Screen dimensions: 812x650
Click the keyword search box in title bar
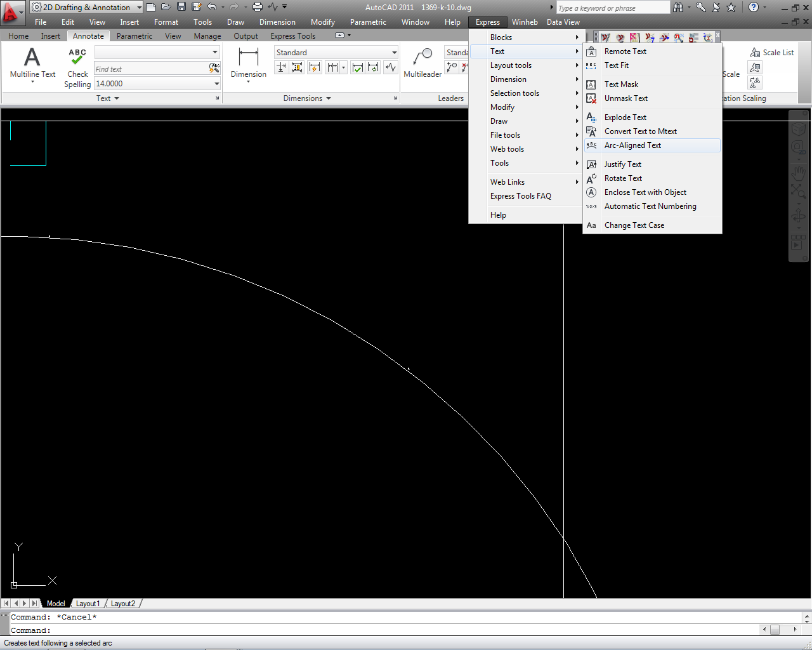(x=612, y=8)
